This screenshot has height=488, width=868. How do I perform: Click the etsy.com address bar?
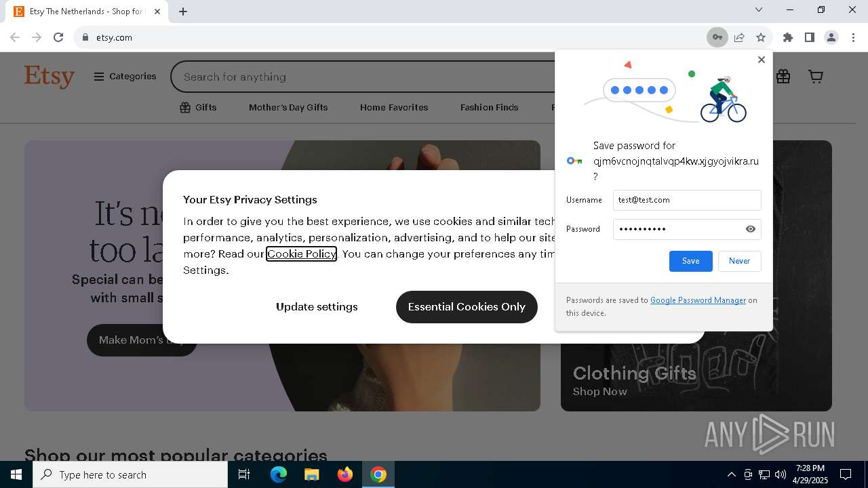(x=390, y=37)
